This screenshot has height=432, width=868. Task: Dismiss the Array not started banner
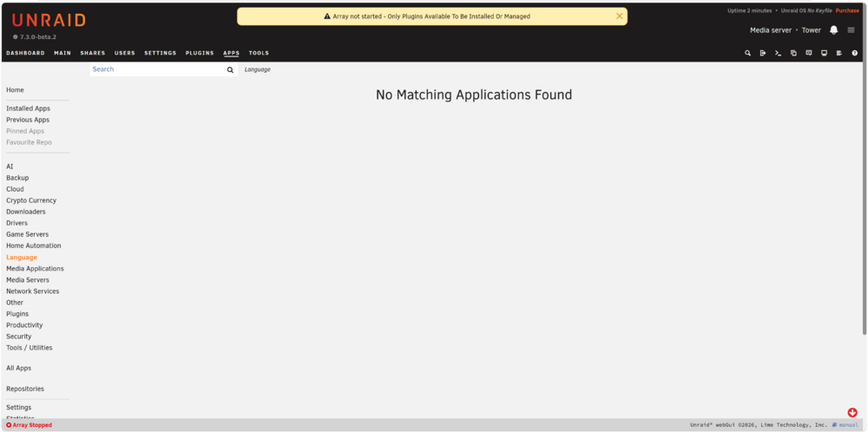pyautogui.click(x=620, y=16)
